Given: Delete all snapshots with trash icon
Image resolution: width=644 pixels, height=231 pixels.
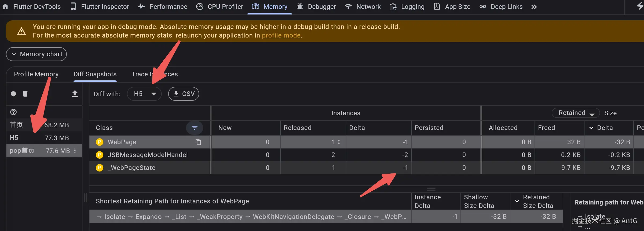Looking at the screenshot, I should click(25, 94).
